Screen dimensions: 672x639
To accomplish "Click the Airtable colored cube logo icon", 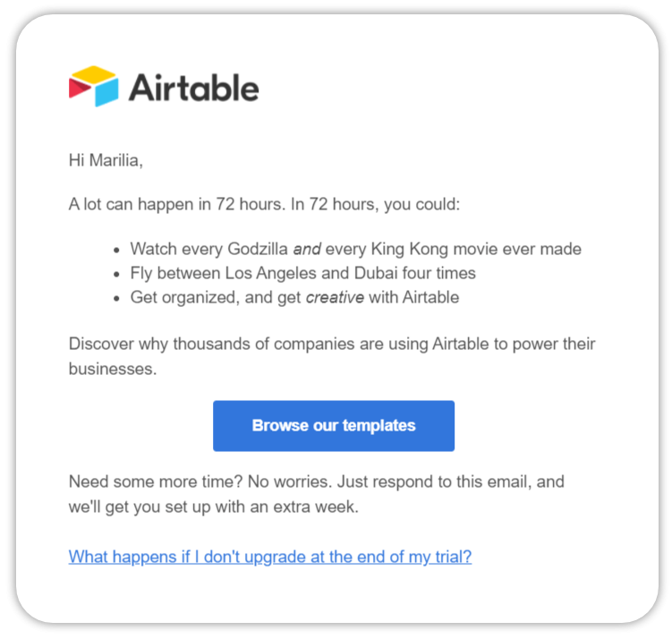I will click(x=93, y=86).
